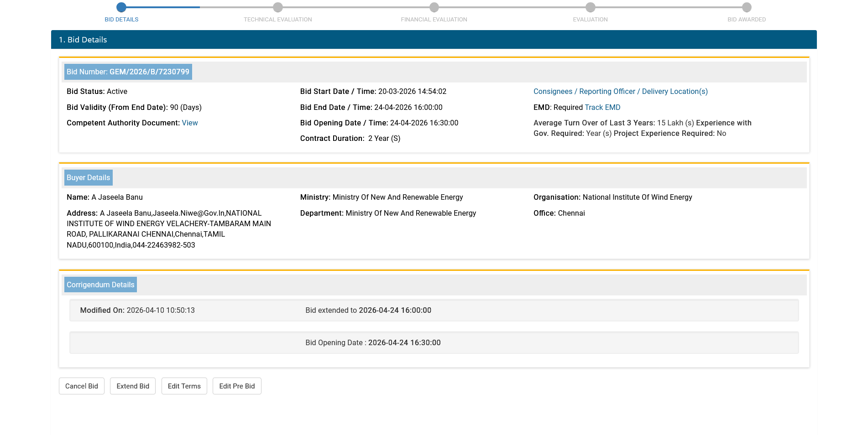Jump to Bid Awarded step circle
The height and width of the screenshot is (435, 868).
[747, 7]
